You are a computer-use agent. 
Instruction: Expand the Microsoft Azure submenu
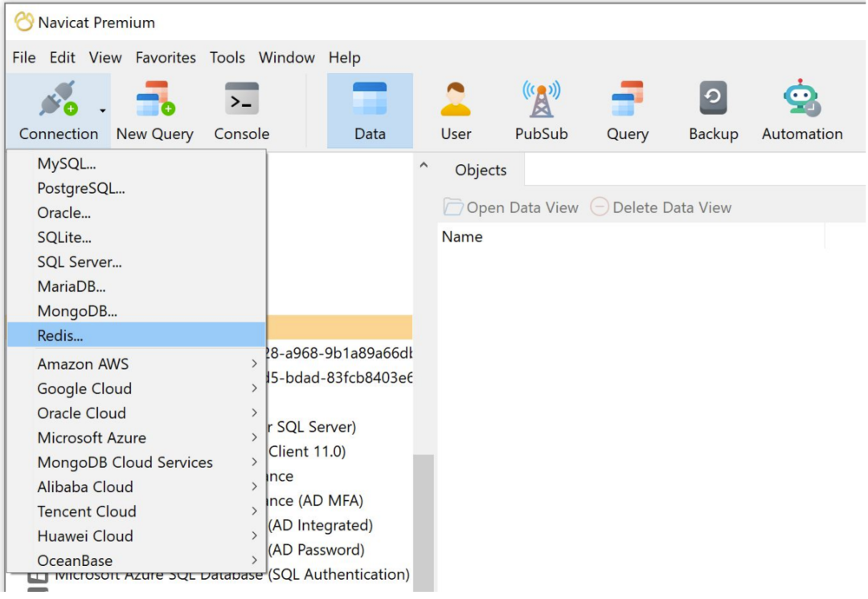[137, 438]
